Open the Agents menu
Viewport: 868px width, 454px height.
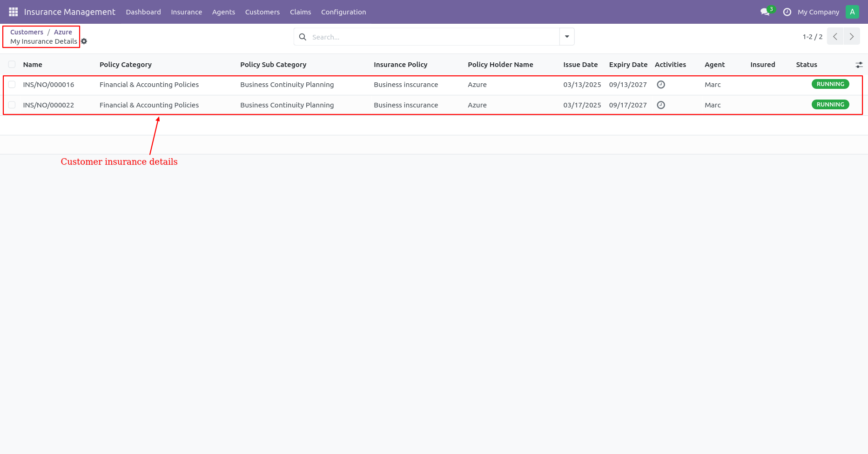[223, 12]
